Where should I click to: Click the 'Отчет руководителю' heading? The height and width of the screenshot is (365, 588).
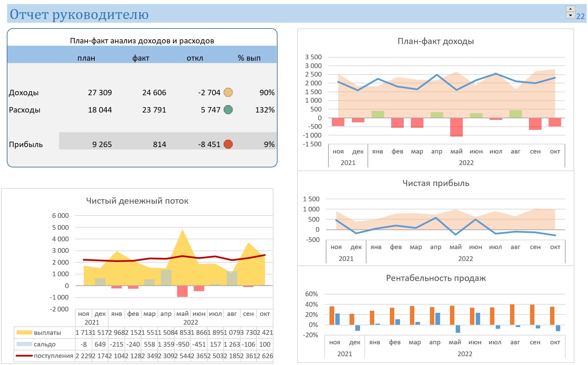(x=79, y=15)
